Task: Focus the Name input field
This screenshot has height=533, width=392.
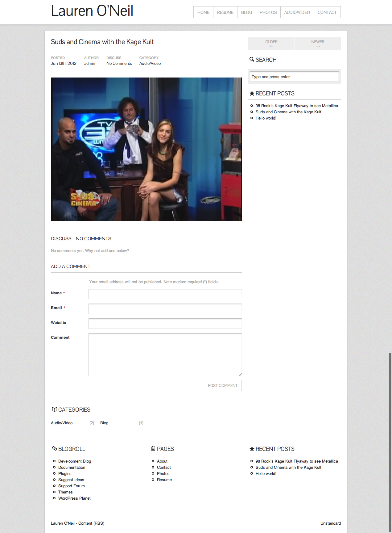Action: (165, 294)
